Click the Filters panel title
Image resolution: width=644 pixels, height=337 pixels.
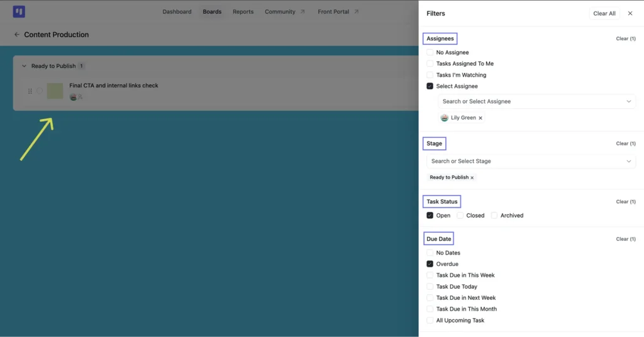pyautogui.click(x=436, y=14)
